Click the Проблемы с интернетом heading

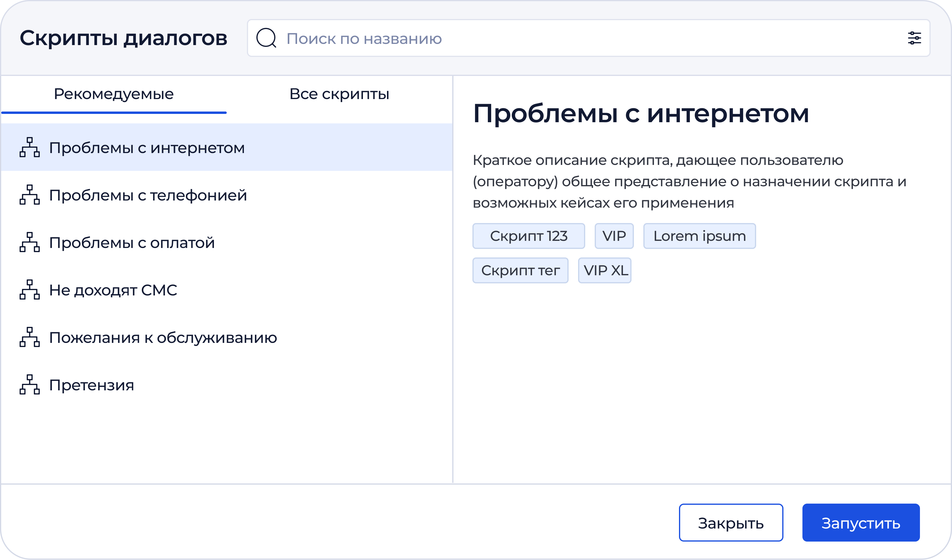[641, 114]
